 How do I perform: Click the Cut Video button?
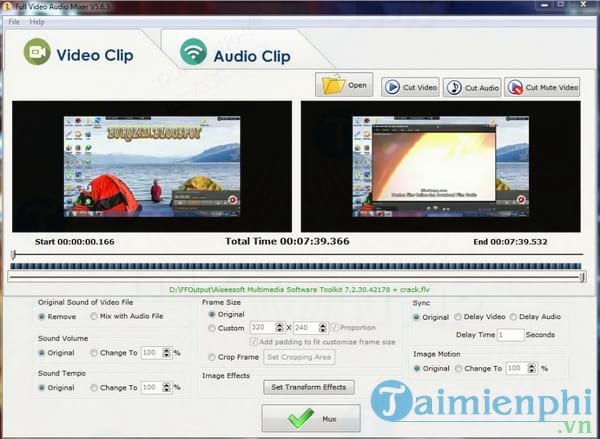(410, 87)
